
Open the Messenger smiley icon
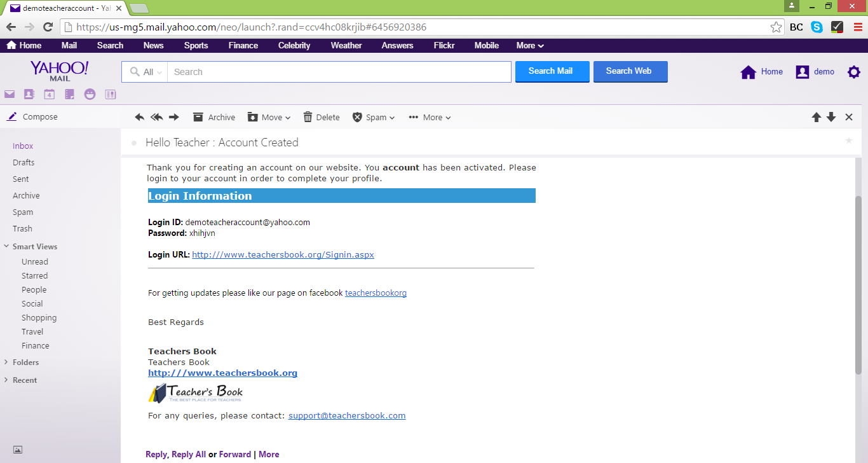90,94
